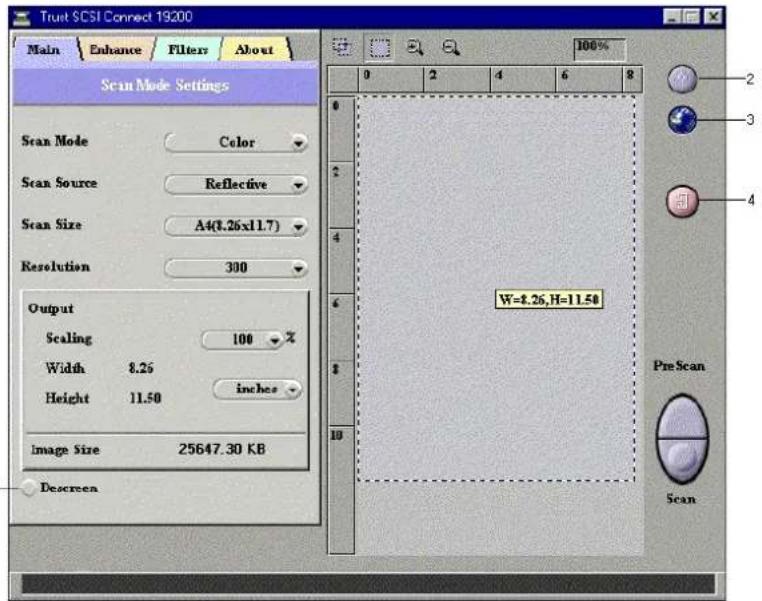762x601 pixels.
Task: Open the Resolution dropdown showing 300
Action: pos(236,268)
